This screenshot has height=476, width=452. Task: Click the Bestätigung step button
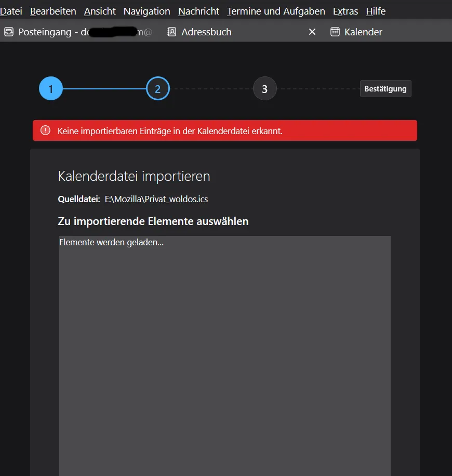coord(385,89)
